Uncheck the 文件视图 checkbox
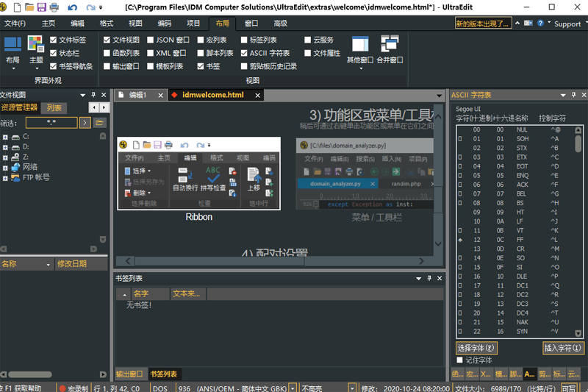The height and width of the screenshot is (392, 588). click(107, 40)
